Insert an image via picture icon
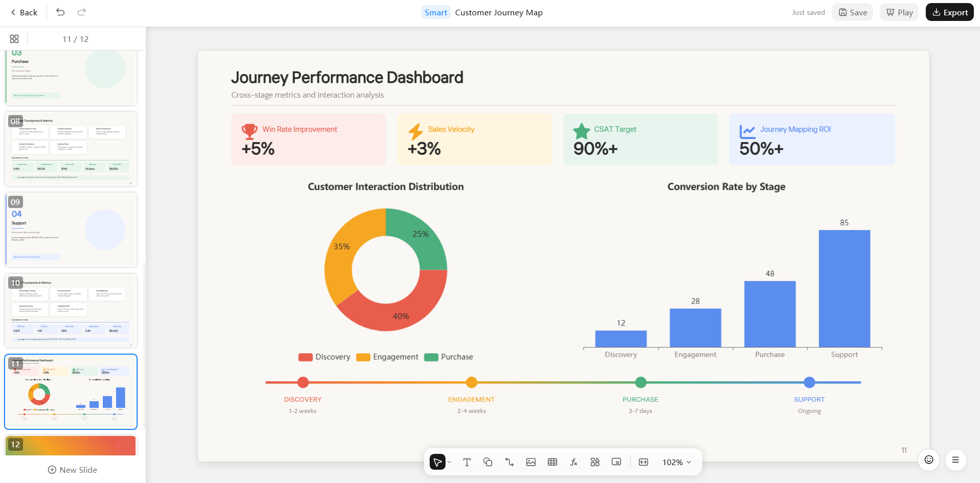Viewport: 980px width, 483px height. 531,462
